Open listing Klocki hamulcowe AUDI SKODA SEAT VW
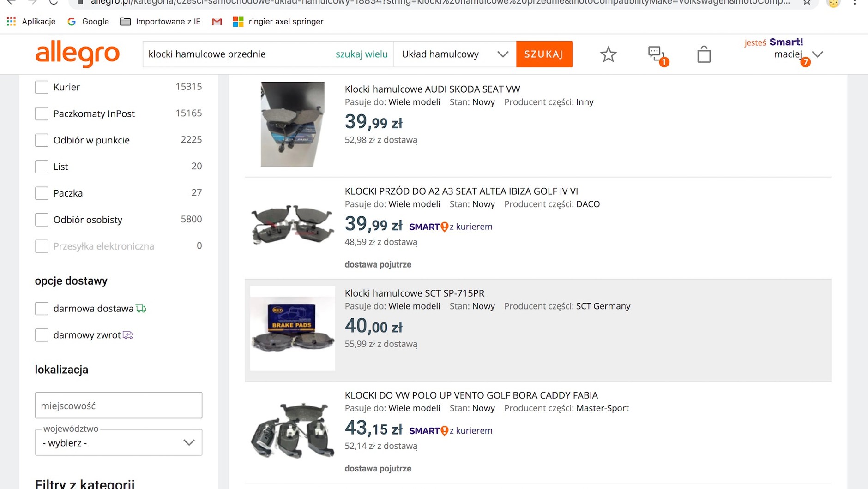Viewport: 868px width, 489px height. coord(432,89)
